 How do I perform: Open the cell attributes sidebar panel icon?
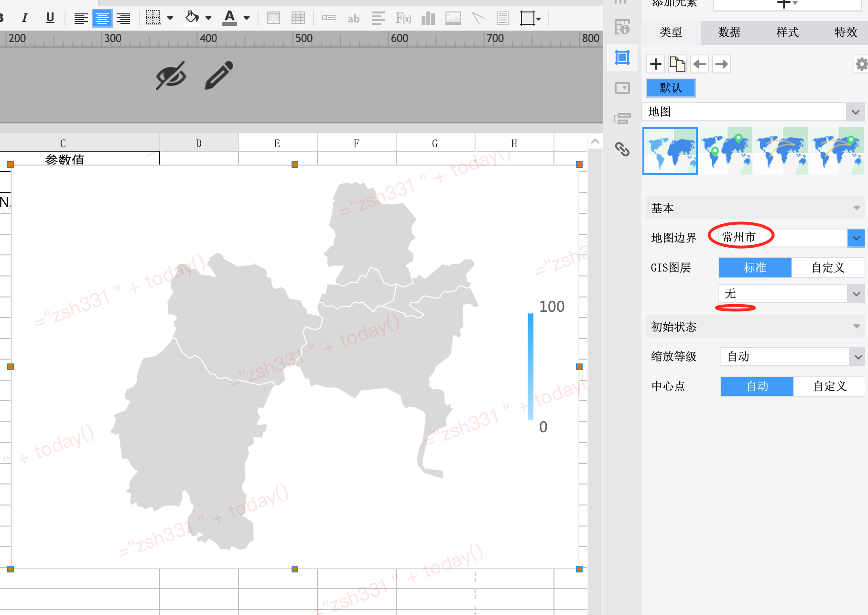pyautogui.click(x=622, y=27)
